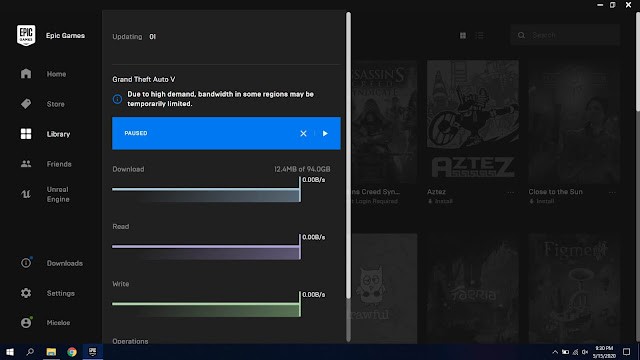
Task: Open the Friends list icon
Action: (26, 164)
